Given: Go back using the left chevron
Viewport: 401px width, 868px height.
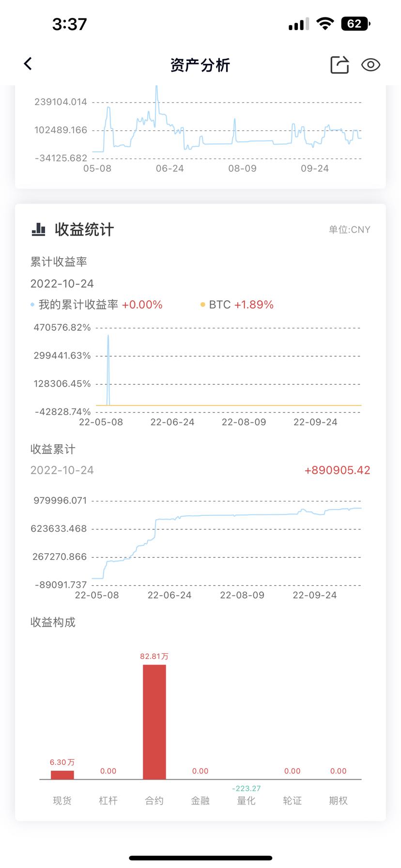Looking at the screenshot, I should point(28,63).
